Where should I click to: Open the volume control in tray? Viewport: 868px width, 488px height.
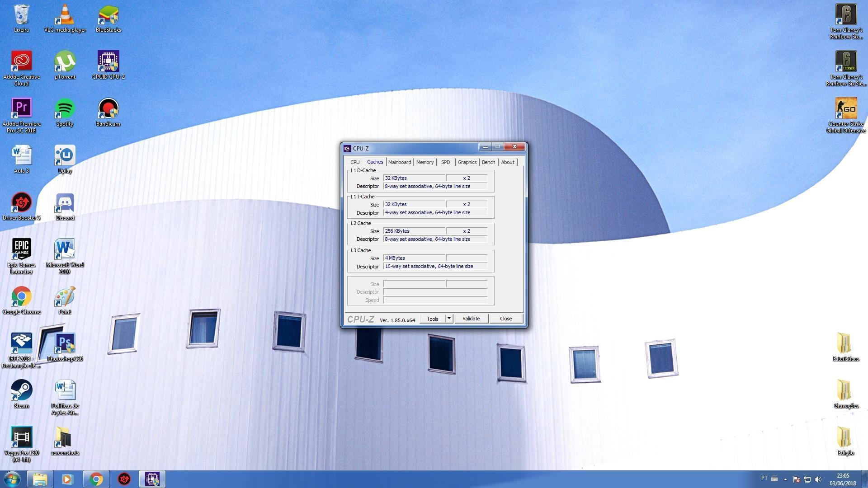pos(818,479)
